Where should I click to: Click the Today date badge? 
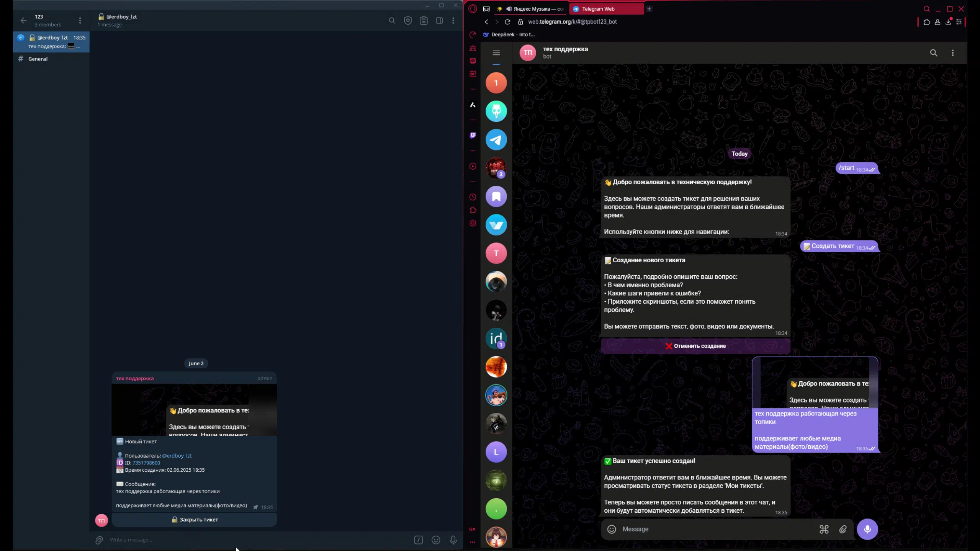coord(739,154)
